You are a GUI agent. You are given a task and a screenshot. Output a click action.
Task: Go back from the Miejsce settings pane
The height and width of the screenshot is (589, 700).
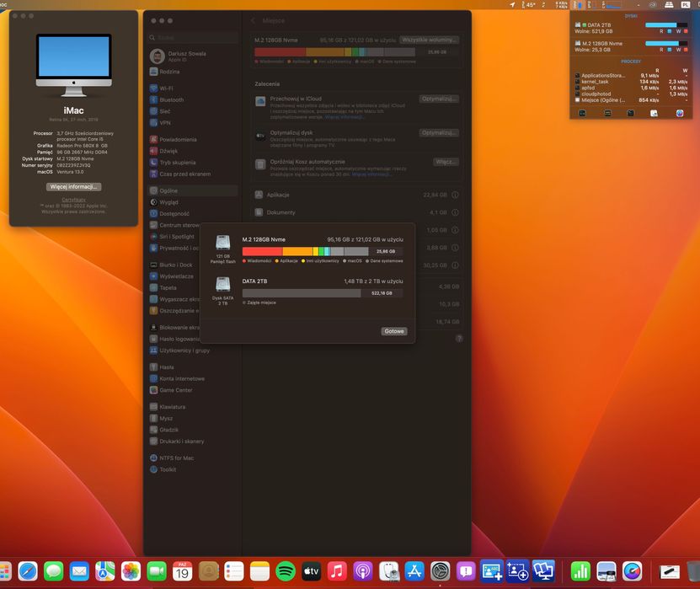click(253, 20)
